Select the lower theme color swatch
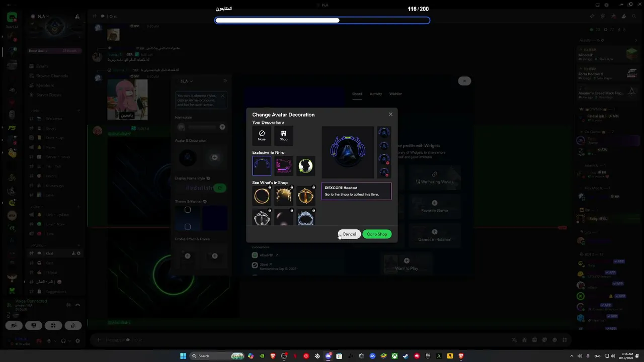This screenshot has height=362, width=644. (188, 226)
